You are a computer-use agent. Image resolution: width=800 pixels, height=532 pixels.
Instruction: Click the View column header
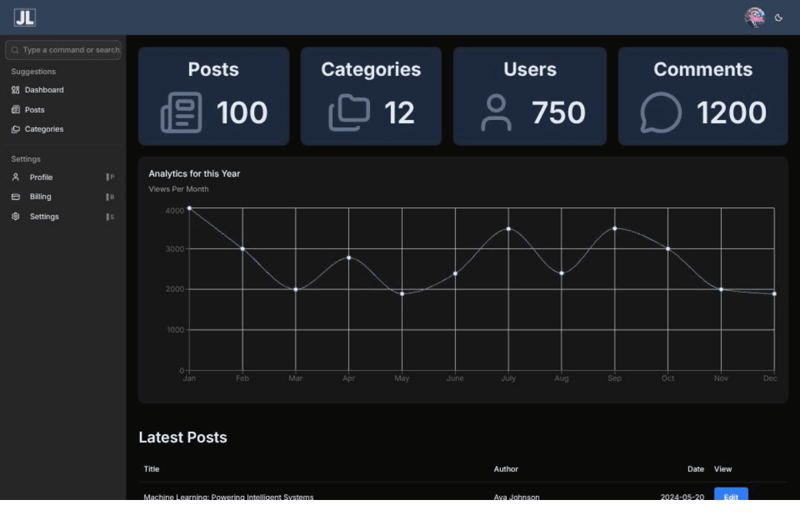coord(723,469)
